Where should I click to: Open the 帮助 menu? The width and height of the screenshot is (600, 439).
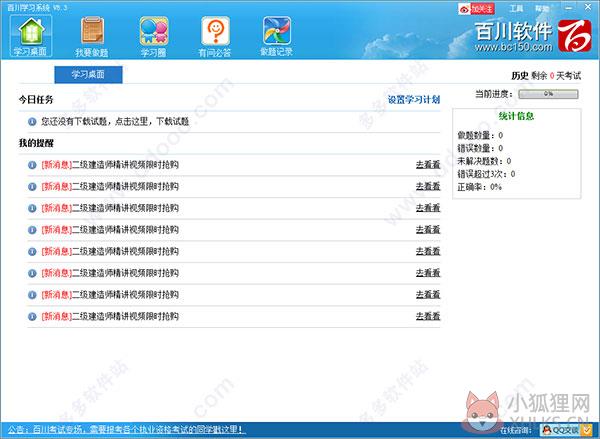coord(542,8)
